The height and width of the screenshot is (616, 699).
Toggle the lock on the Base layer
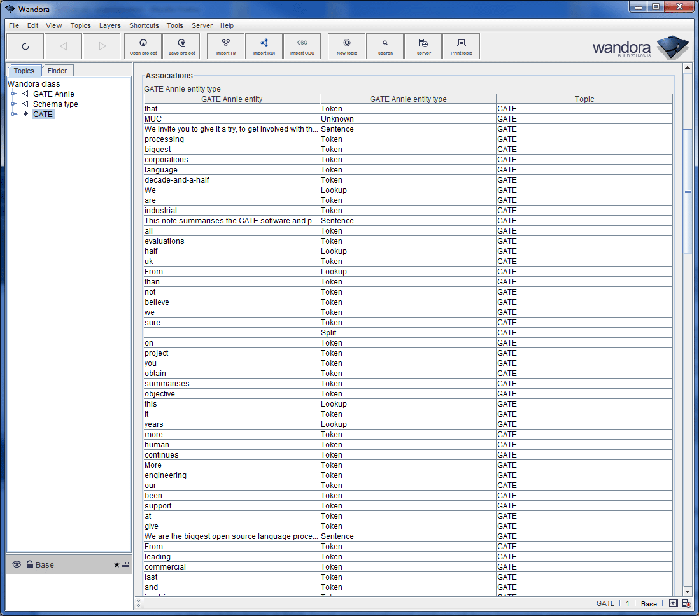[x=29, y=564]
